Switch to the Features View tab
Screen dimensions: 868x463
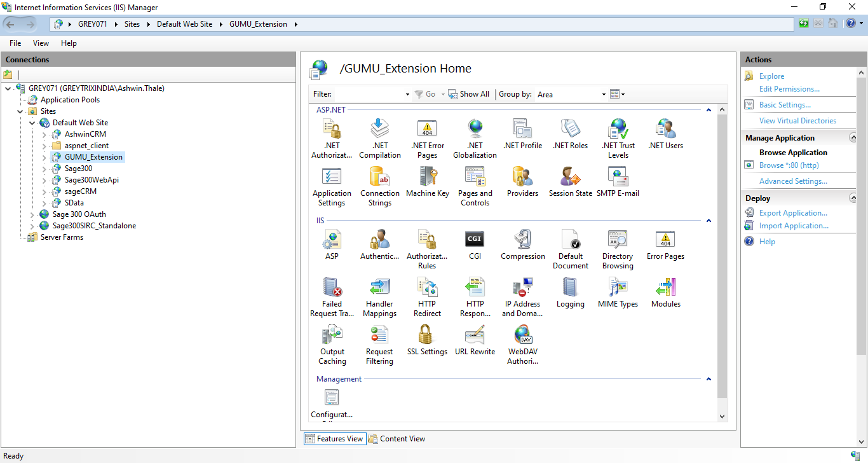pos(334,438)
